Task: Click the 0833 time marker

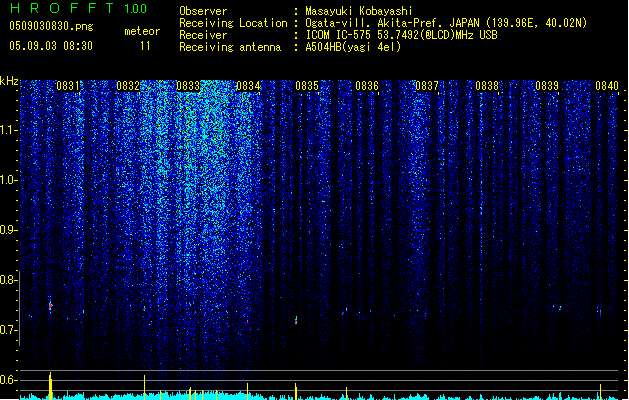Action: [188, 86]
